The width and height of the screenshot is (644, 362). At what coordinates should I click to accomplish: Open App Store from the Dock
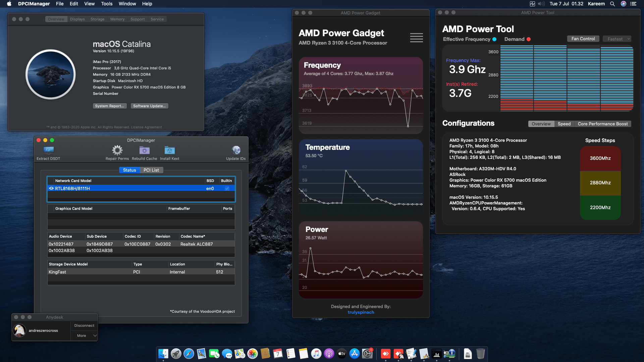click(355, 354)
